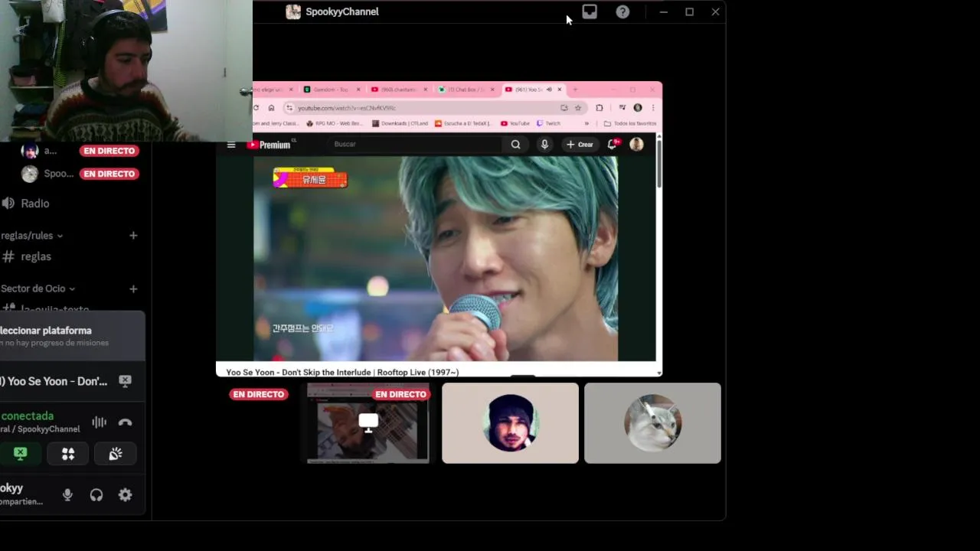
Task: Open Discord help question-mark icon
Action: (622, 11)
